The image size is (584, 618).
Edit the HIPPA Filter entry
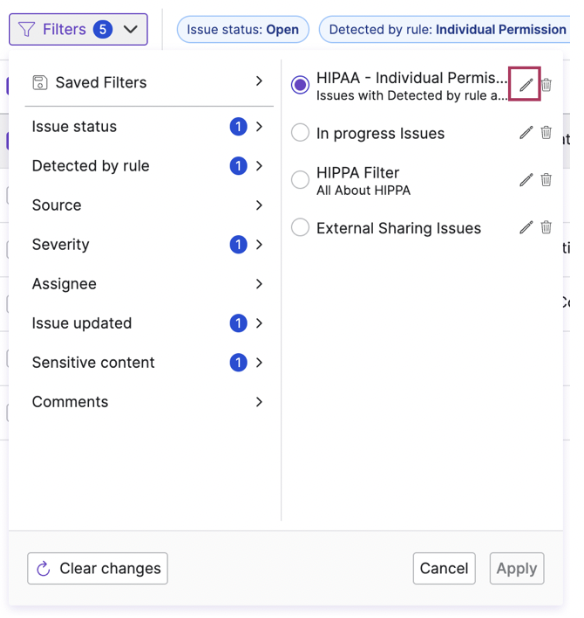526,180
